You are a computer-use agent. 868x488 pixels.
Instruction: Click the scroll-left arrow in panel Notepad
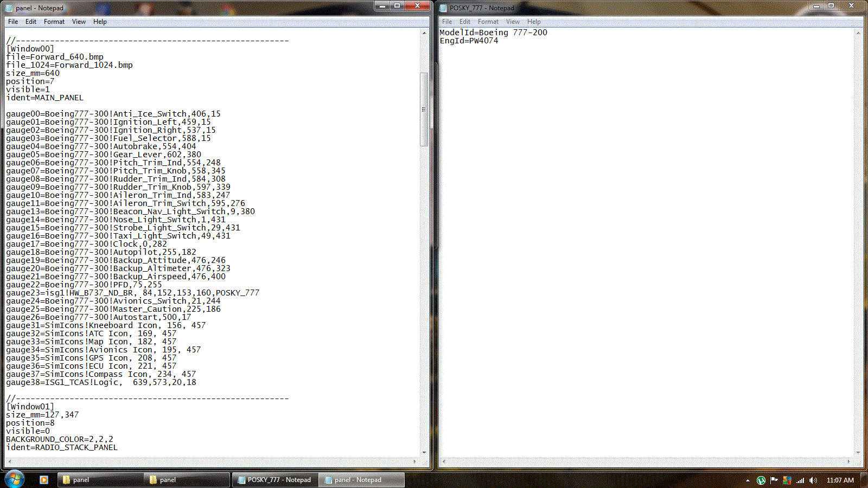9,461
